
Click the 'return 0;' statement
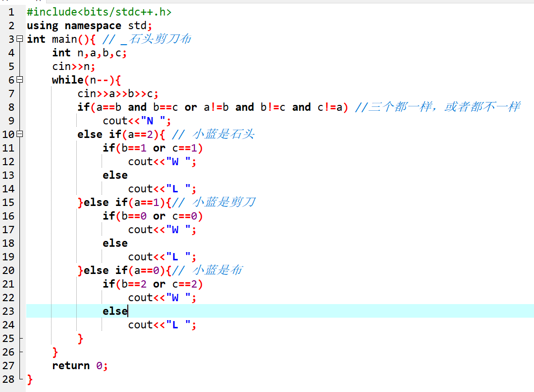point(80,365)
